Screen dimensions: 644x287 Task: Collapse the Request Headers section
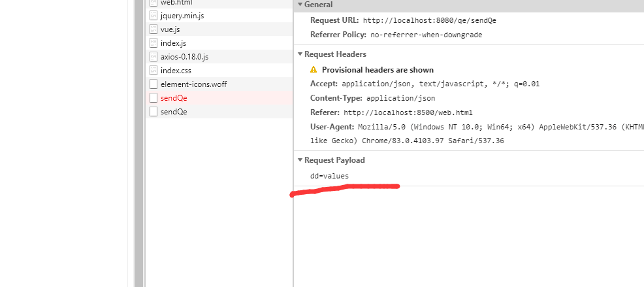coord(300,54)
